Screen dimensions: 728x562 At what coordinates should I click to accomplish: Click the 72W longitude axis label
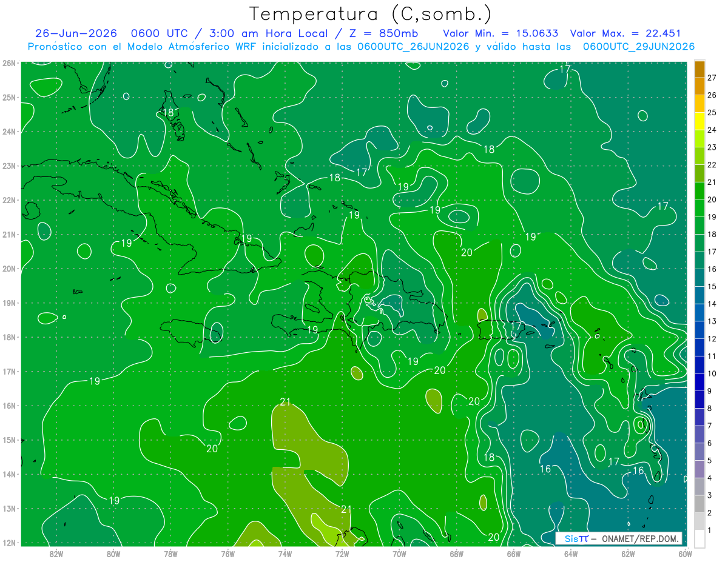[x=342, y=553]
